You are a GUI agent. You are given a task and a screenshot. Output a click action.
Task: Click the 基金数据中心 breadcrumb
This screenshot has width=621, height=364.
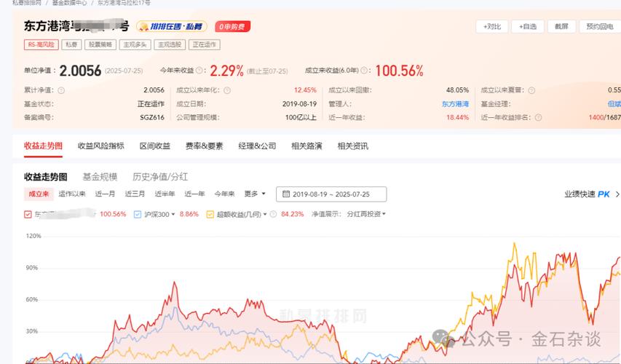(69, 3)
